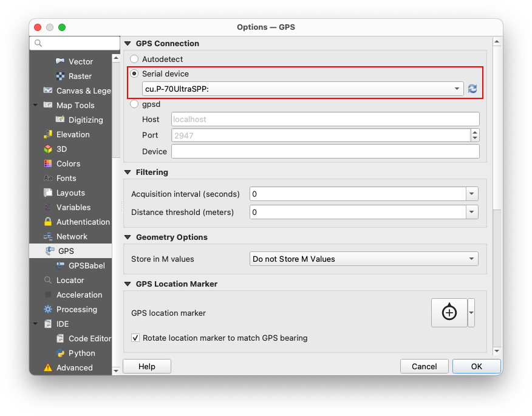Screen dimensions: 532x416
Task: Click the refresh serial devices icon
Action: 472,89
